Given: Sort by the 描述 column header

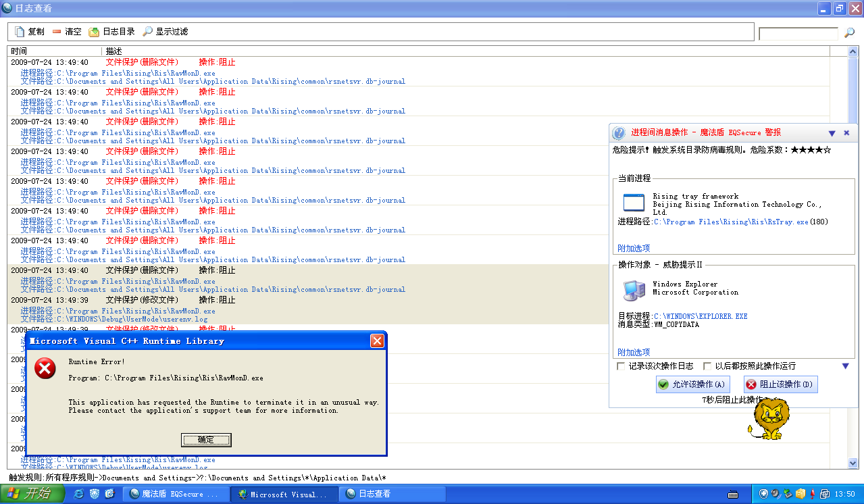Looking at the screenshot, I should (x=466, y=51).
